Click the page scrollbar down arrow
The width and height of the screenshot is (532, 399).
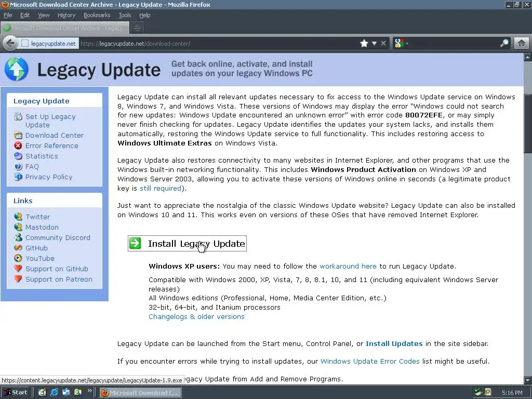(528, 380)
